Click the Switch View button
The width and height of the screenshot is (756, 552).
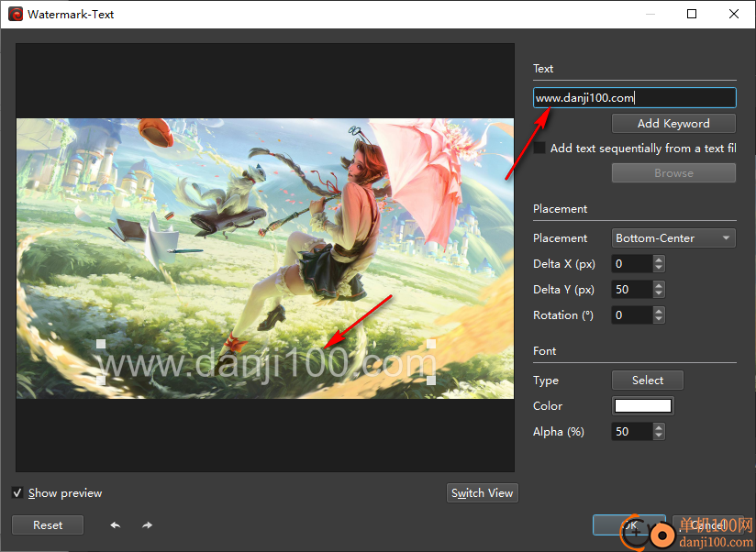(483, 492)
